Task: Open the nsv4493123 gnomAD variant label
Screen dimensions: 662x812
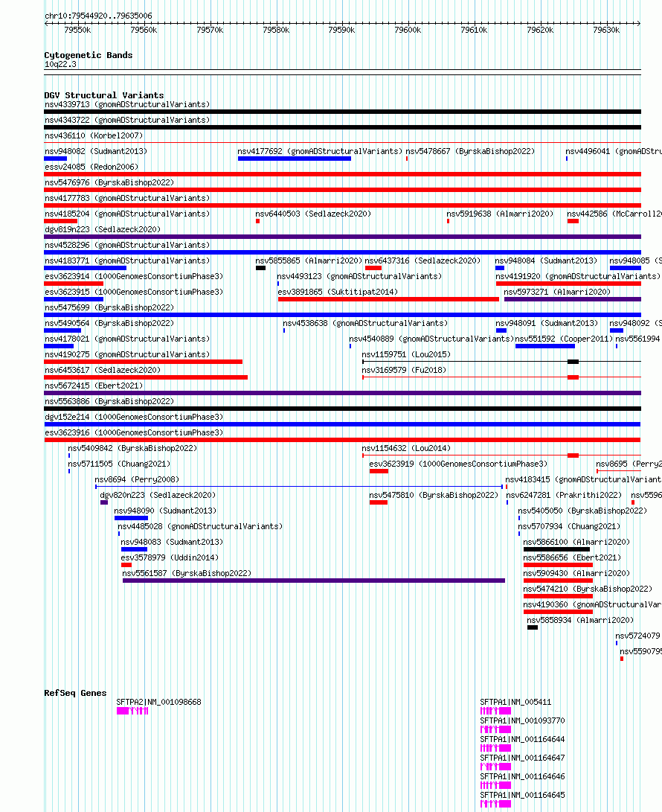Action: pos(359,276)
